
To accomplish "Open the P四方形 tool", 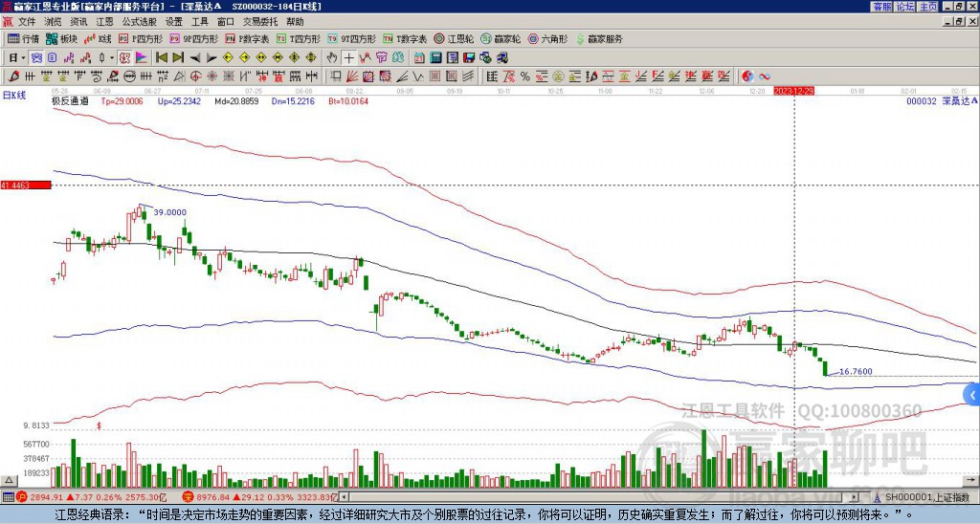I will [x=141, y=38].
